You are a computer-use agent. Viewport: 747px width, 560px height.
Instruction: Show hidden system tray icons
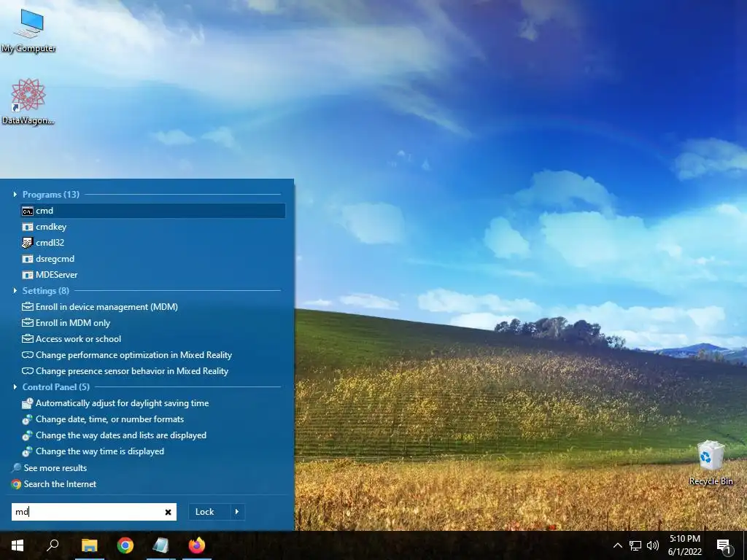(617, 545)
